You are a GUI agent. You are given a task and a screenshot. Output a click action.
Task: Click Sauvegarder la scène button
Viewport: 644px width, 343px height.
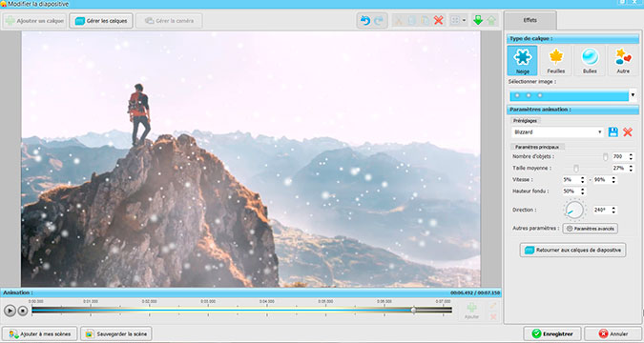tap(115, 333)
